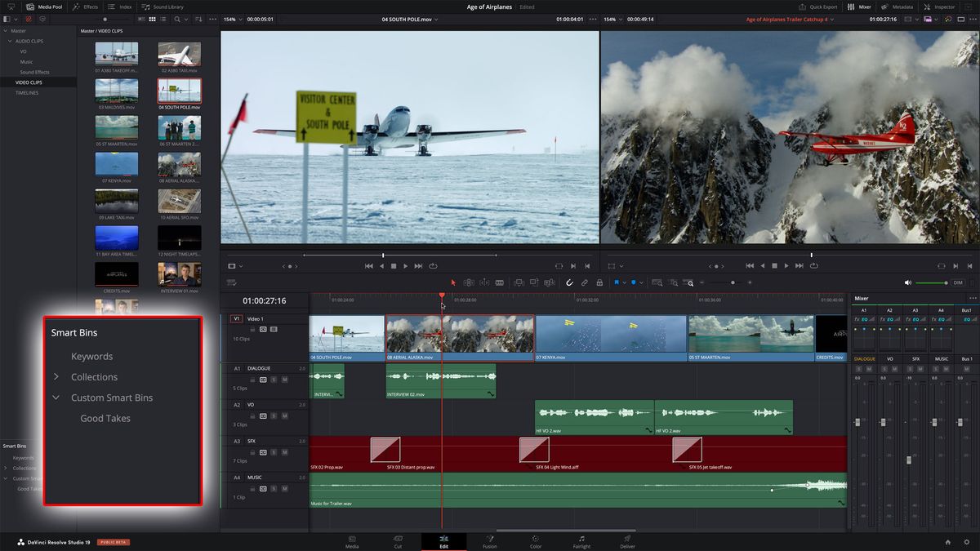Open the Index panel

118,7
